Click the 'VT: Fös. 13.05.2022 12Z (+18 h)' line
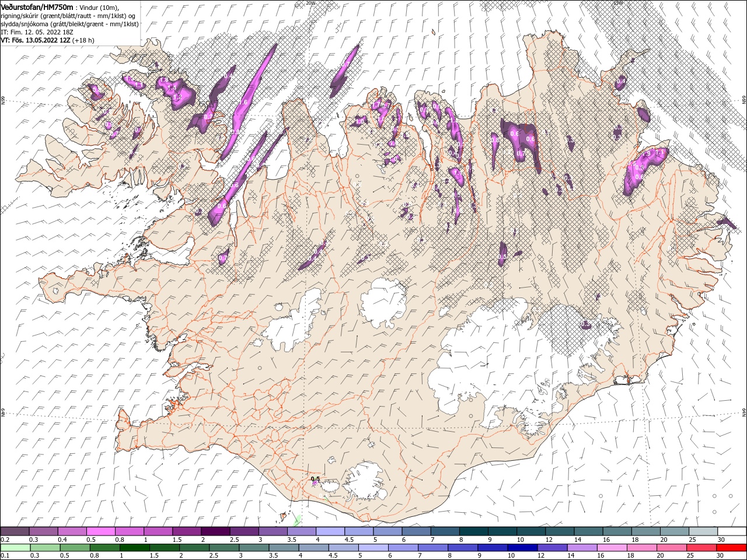The width and height of the screenshot is (747, 560). (47, 40)
